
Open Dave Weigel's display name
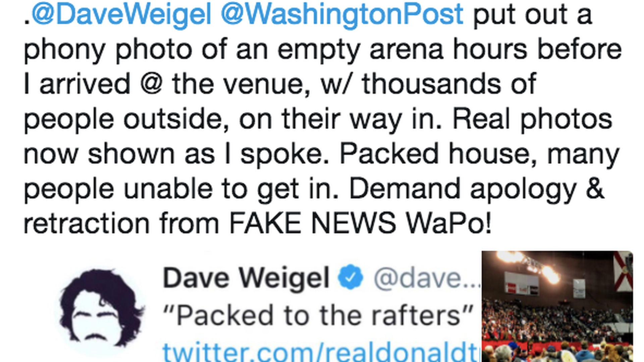pyautogui.click(x=246, y=278)
